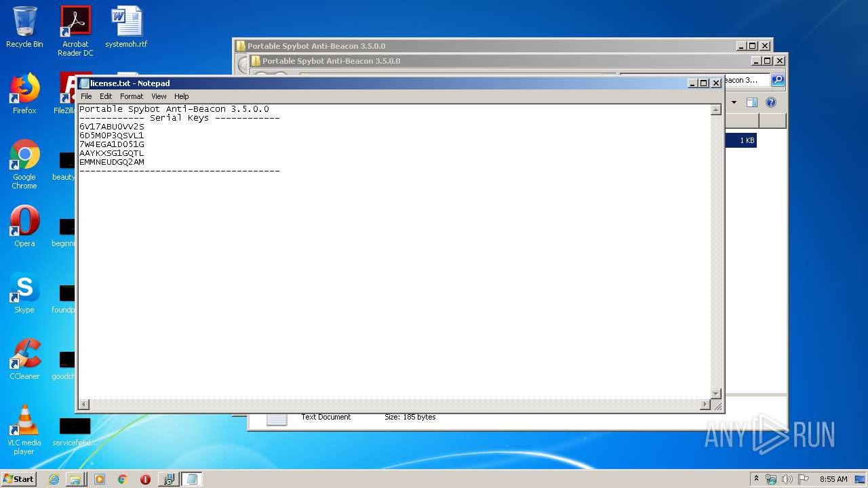Maximize the license.txt Notepad window
The height and width of the screenshot is (488, 868).
[704, 83]
